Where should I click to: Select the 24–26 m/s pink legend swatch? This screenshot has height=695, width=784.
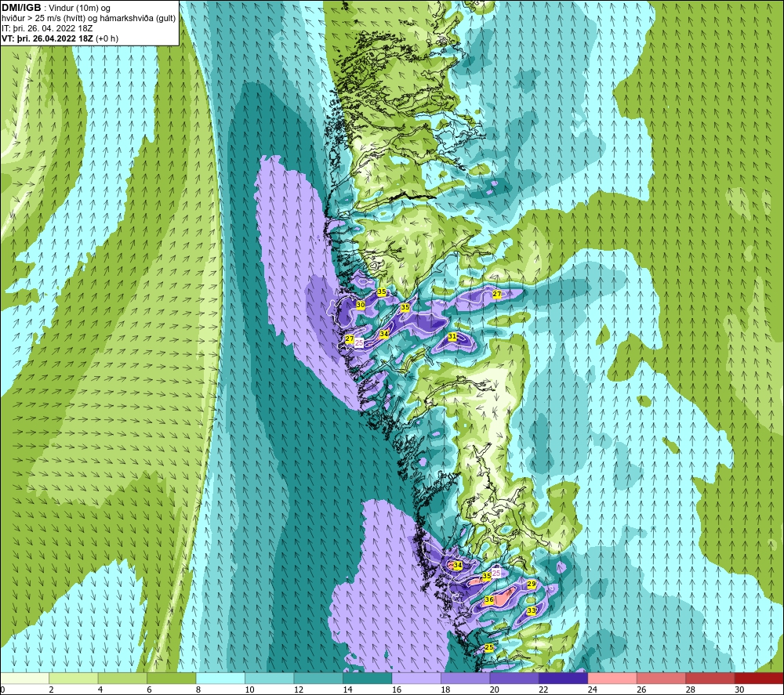pos(612,678)
